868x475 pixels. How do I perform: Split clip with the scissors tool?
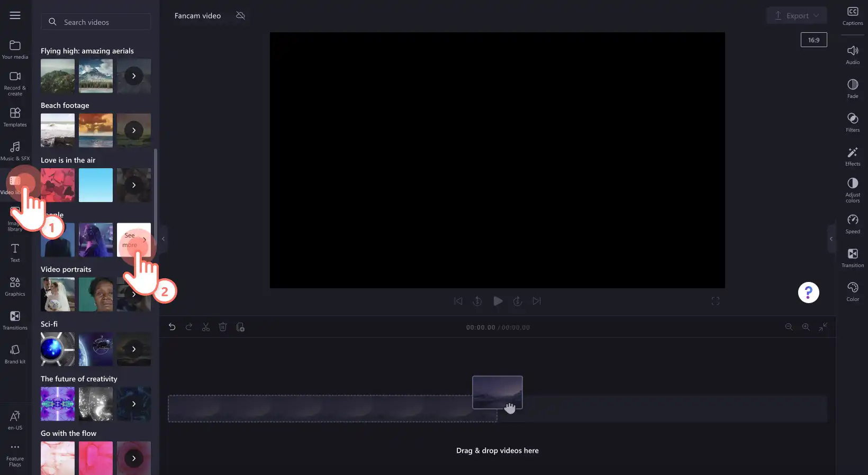206,327
